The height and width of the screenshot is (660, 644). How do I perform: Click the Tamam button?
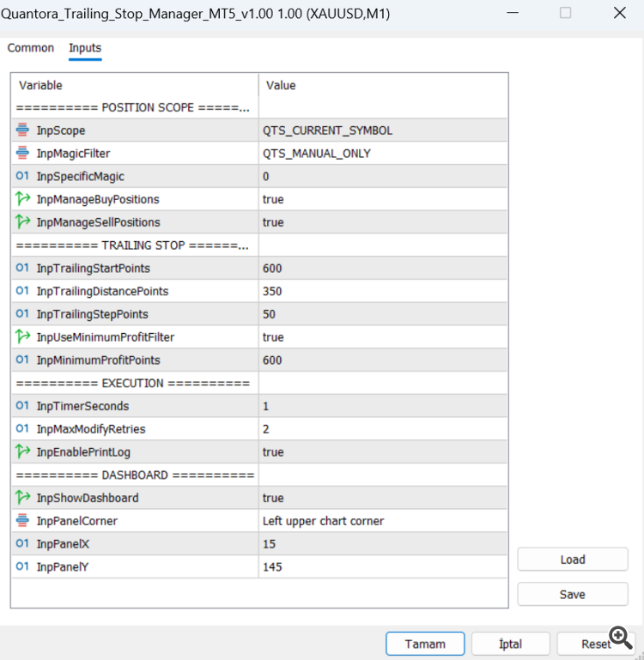[425, 644]
